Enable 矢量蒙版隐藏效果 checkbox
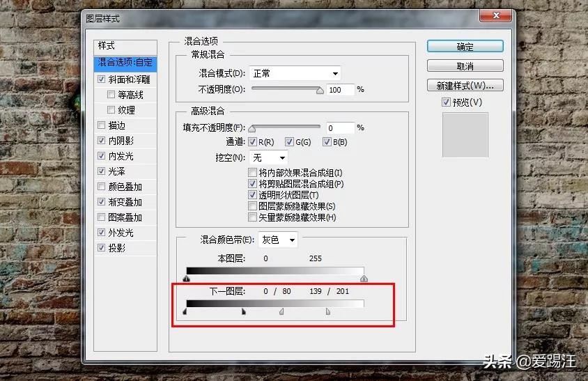 [x=252, y=217]
